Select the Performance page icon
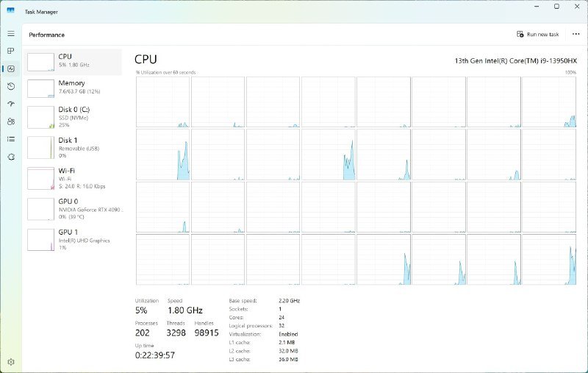The width and height of the screenshot is (588, 373). click(11, 68)
